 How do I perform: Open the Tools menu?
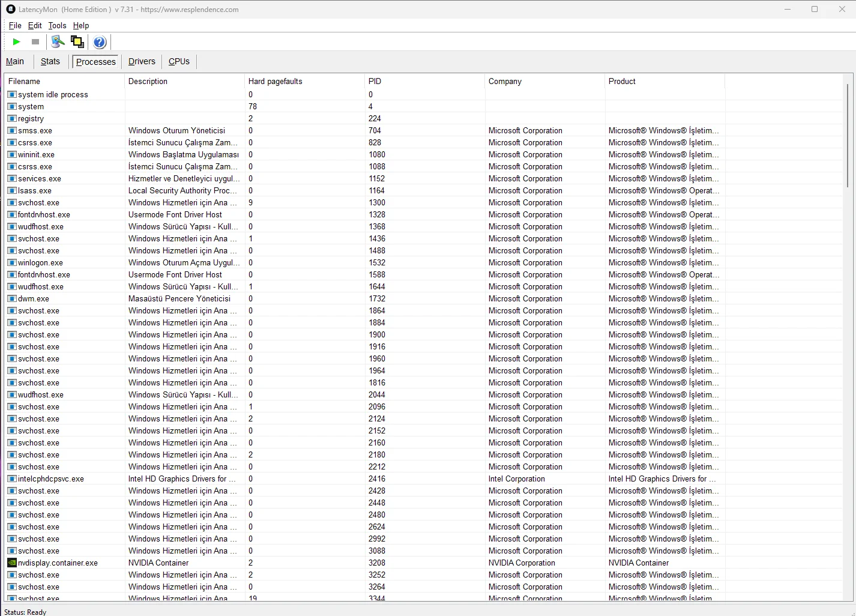pyautogui.click(x=57, y=26)
